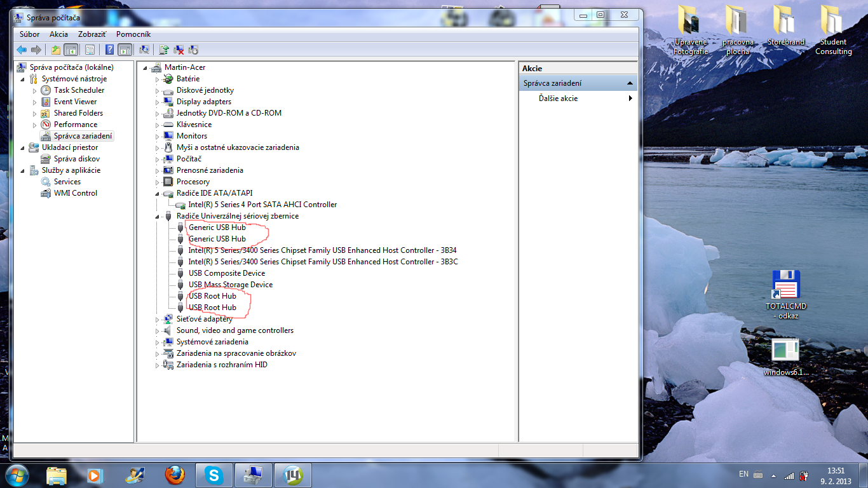Click the Update driver software icon
Screen dimensions: 868x488
click(164, 50)
